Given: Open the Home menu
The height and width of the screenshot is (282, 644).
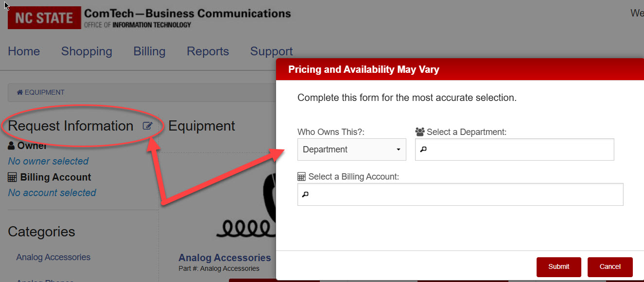Looking at the screenshot, I should coord(24,51).
